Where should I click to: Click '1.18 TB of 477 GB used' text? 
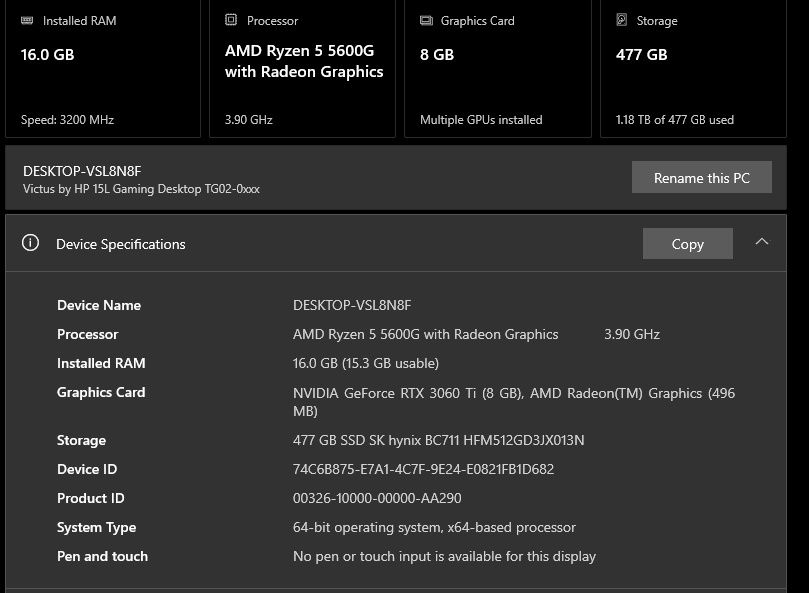pos(674,120)
